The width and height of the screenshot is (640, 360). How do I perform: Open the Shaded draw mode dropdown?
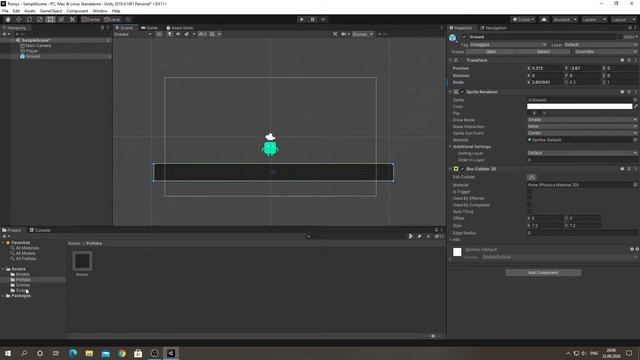[133, 34]
